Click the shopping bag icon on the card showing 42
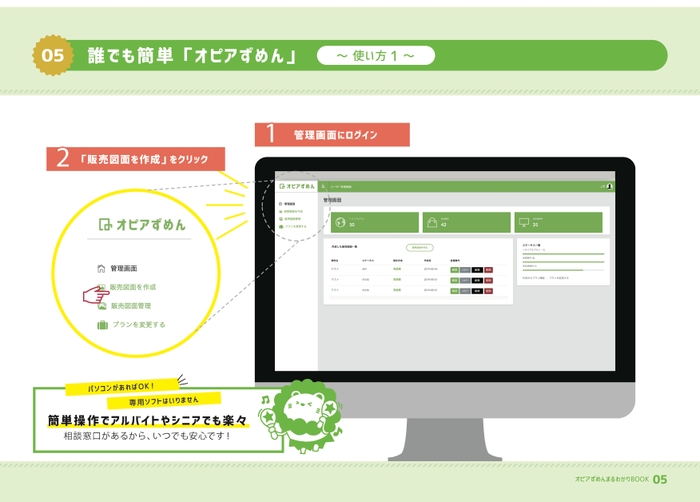Image resolution: width=700 pixels, height=502 pixels. click(x=432, y=222)
